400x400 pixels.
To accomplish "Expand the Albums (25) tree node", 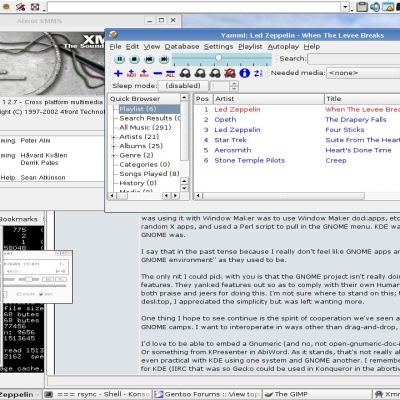I will coord(114,146).
